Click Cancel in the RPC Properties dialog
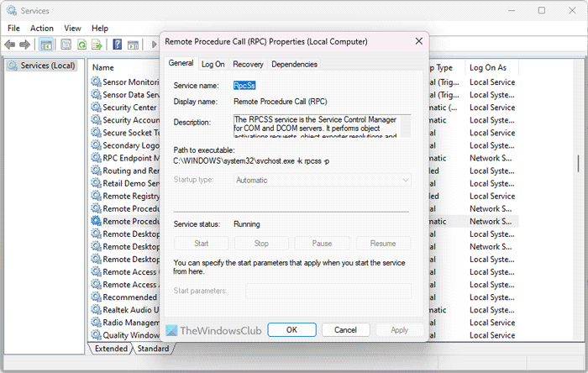The image size is (588, 373). 345,330
